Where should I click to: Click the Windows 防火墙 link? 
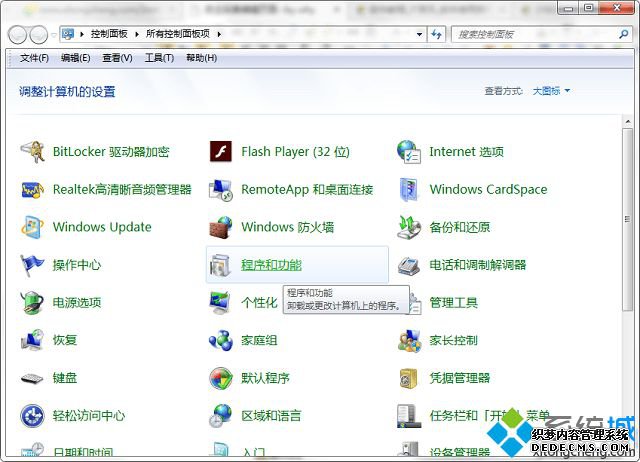288,227
